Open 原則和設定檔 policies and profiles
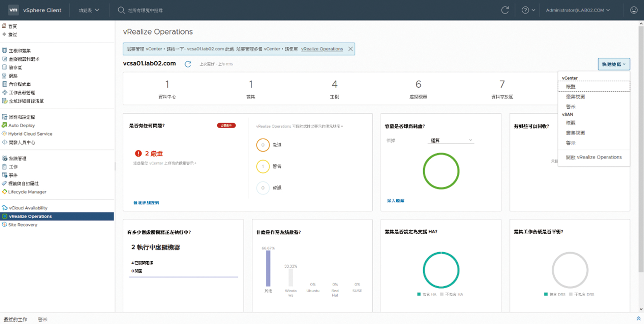644x324 pixels. 19,117
